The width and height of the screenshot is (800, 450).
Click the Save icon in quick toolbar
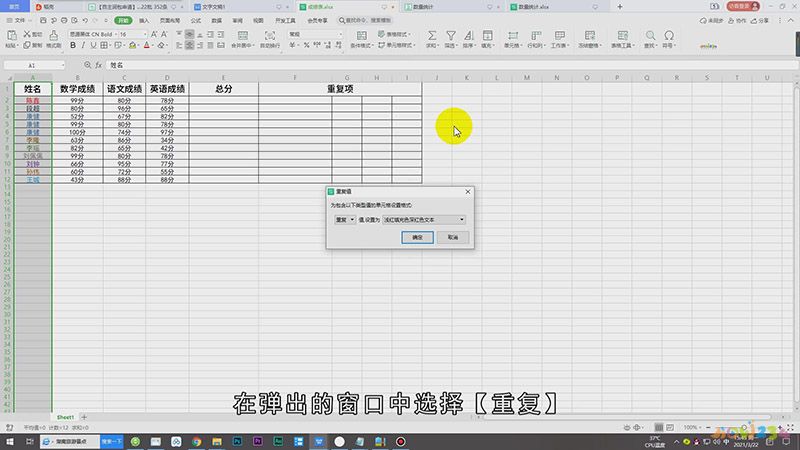coord(43,20)
